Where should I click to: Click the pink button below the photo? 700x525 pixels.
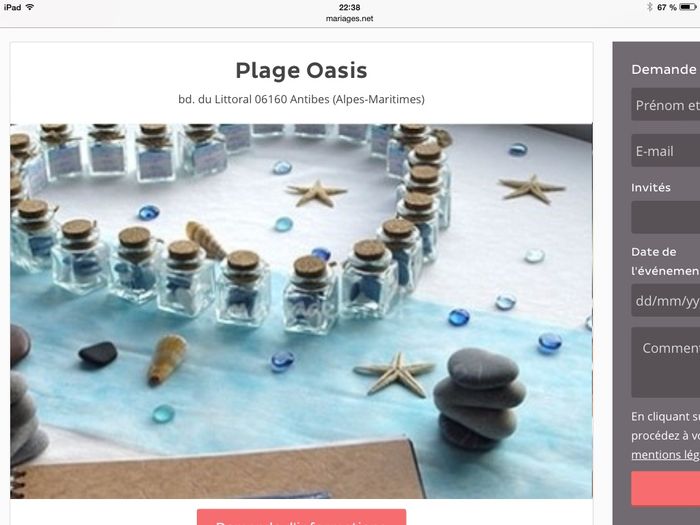pyautogui.click(x=301, y=517)
